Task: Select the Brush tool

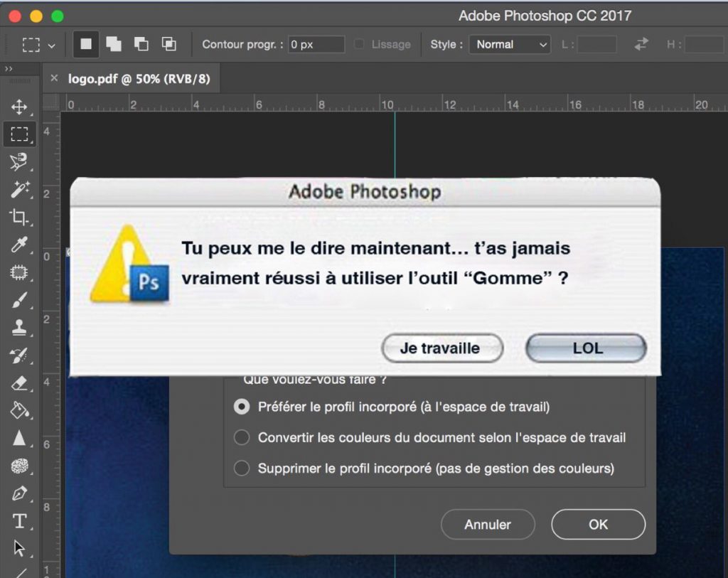Action: point(19,300)
